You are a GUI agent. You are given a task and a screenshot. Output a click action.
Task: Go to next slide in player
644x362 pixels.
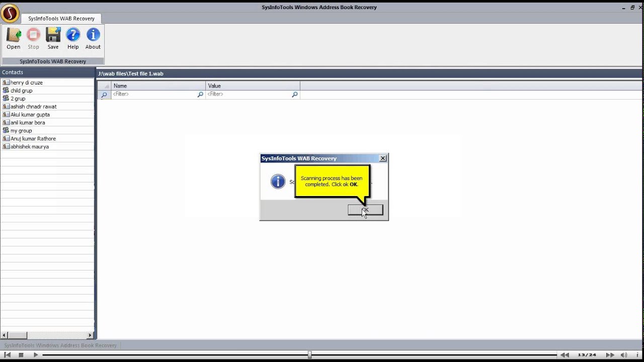(610, 355)
